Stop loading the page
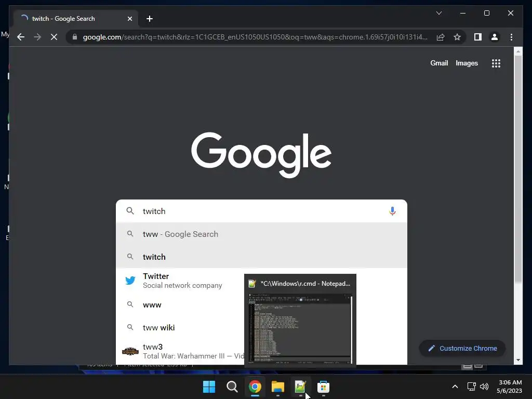Screen dimensions: 532x399 (x=54, y=37)
